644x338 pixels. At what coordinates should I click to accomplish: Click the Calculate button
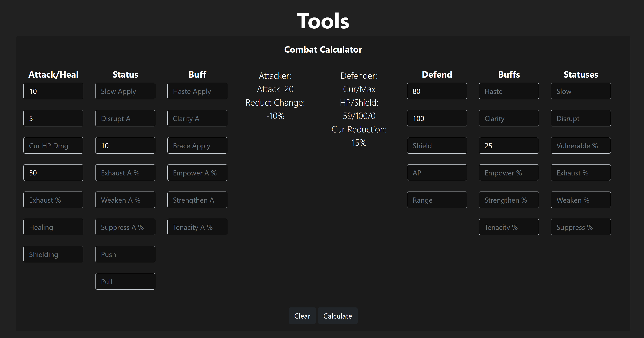click(x=338, y=316)
